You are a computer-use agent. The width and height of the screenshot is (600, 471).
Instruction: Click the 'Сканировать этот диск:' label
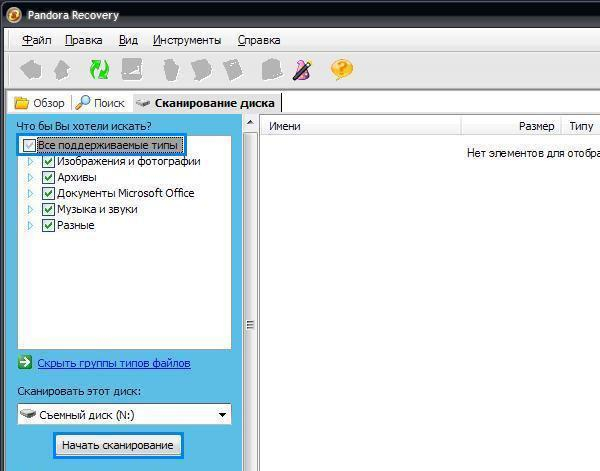(x=79, y=391)
